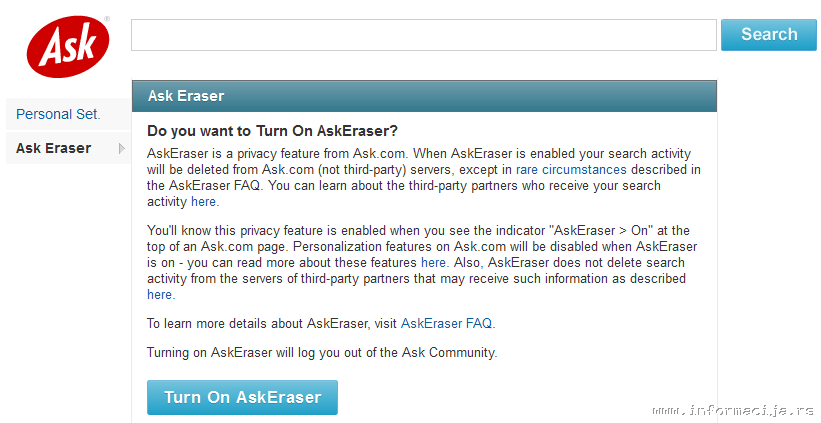The image size is (821, 423).
Task: Click the informacija.rs watermark text
Action: pyautogui.click(x=733, y=410)
